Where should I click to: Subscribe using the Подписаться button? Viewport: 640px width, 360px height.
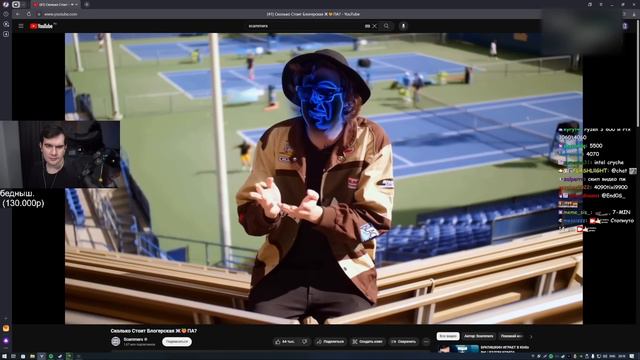177,342
